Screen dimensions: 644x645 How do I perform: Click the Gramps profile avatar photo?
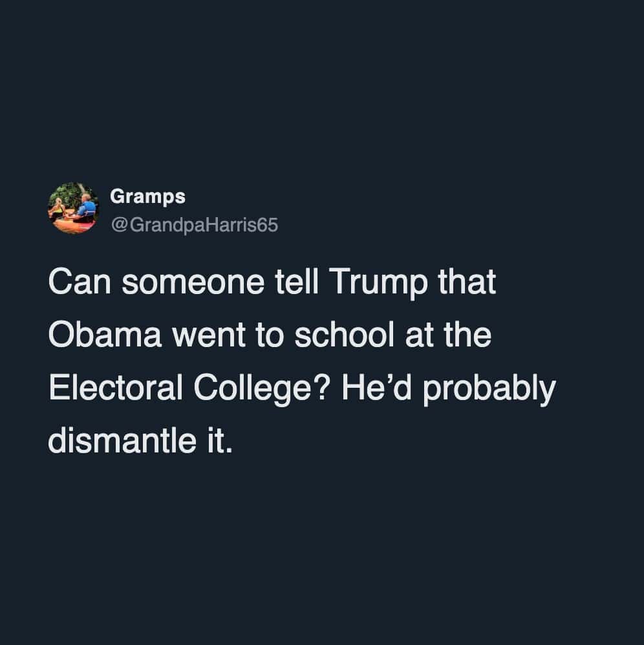tap(74, 208)
